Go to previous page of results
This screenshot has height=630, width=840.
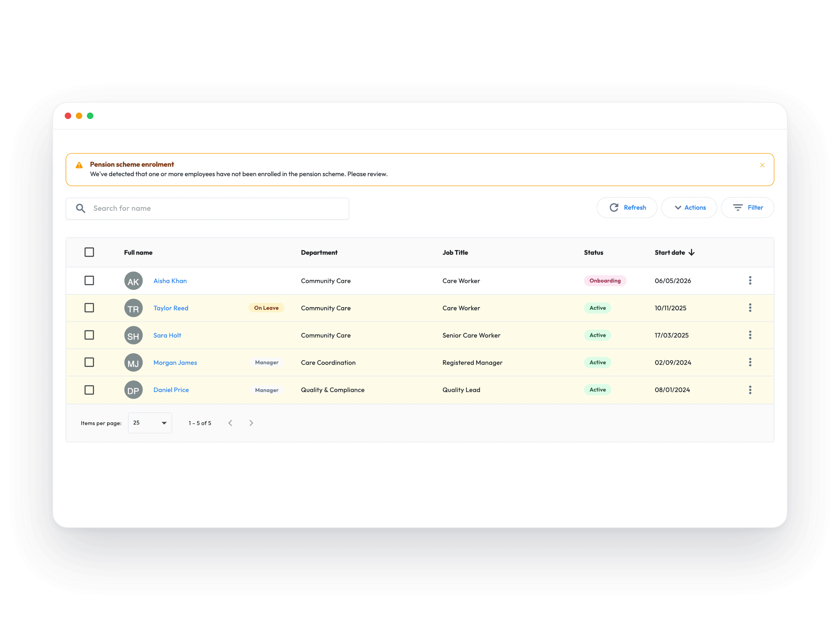[x=230, y=423]
